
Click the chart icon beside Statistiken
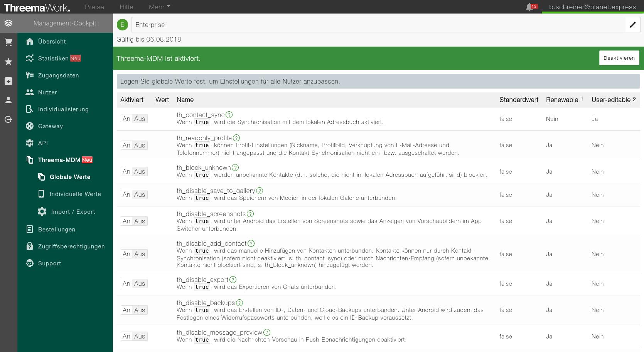click(x=30, y=58)
